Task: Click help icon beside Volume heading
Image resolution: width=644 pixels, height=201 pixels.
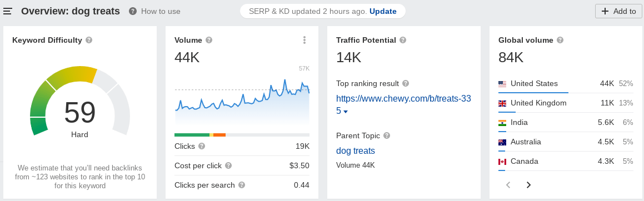Action: (x=209, y=40)
